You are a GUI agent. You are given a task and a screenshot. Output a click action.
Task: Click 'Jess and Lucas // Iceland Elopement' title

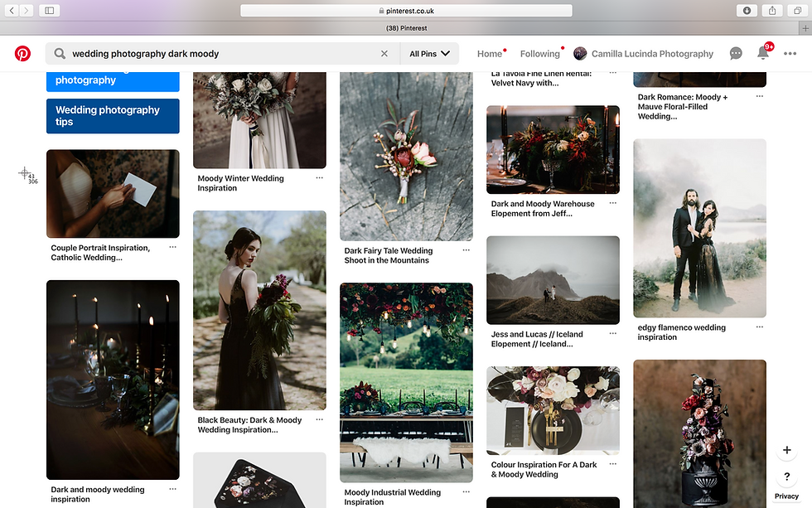tap(537, 339)
